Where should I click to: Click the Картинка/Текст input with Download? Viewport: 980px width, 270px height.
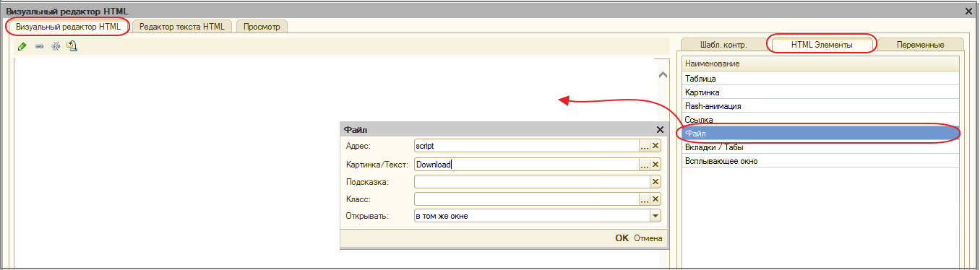tap(526, 164)
